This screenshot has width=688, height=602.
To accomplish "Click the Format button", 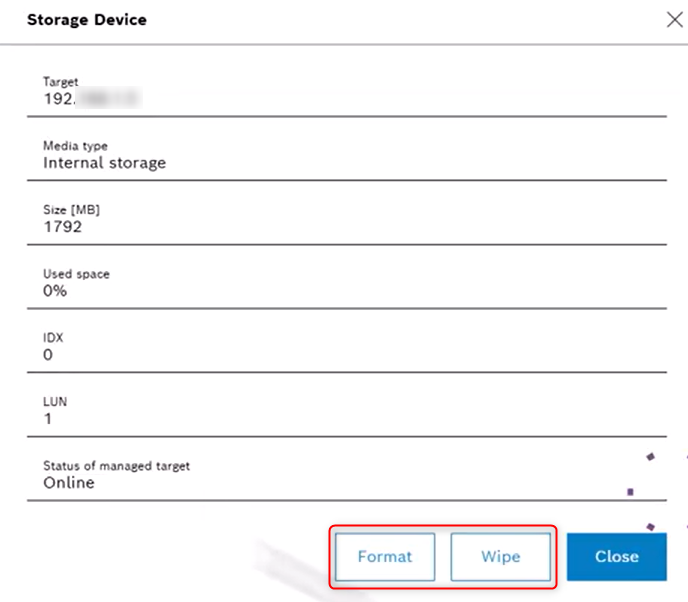I will click(x=384, y=556).
